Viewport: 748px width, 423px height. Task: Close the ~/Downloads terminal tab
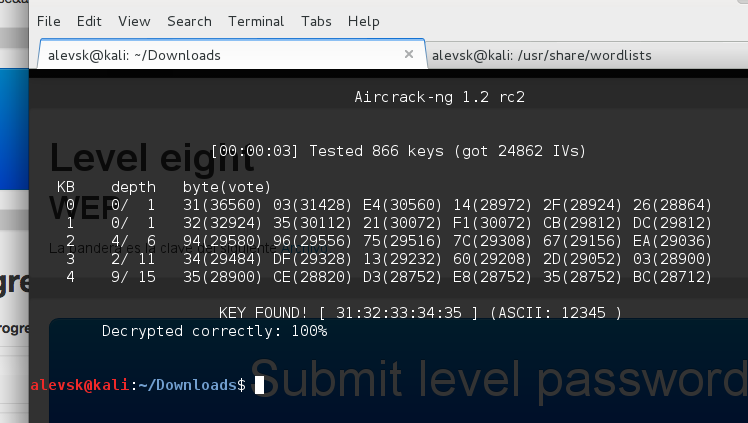point(409,55)
